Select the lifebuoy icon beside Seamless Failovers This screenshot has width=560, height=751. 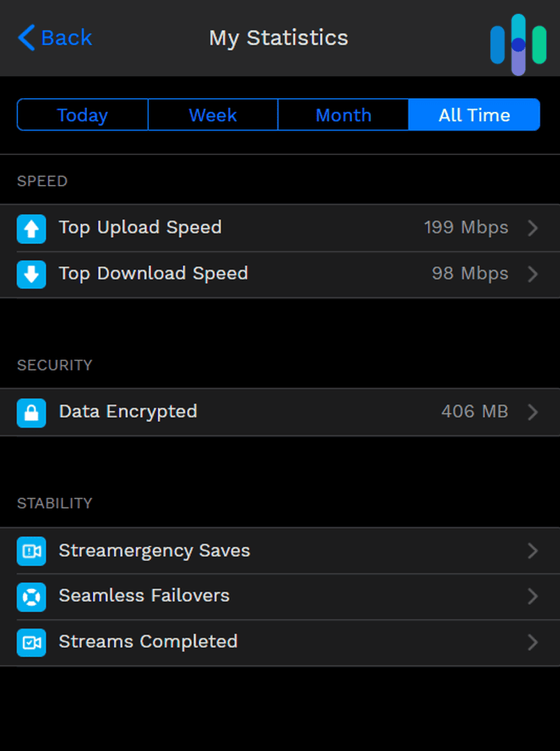point(31,597)
